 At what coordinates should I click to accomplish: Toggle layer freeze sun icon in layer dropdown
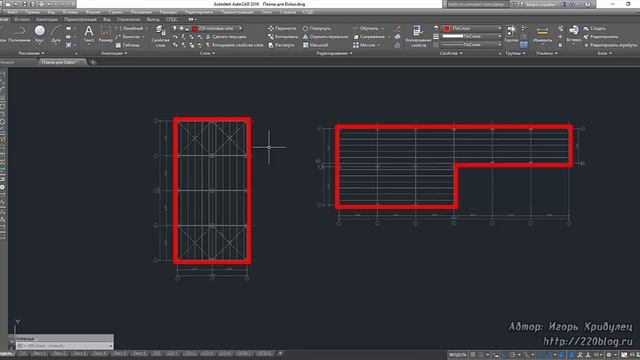pyautogui.click(x=181, y=29)
